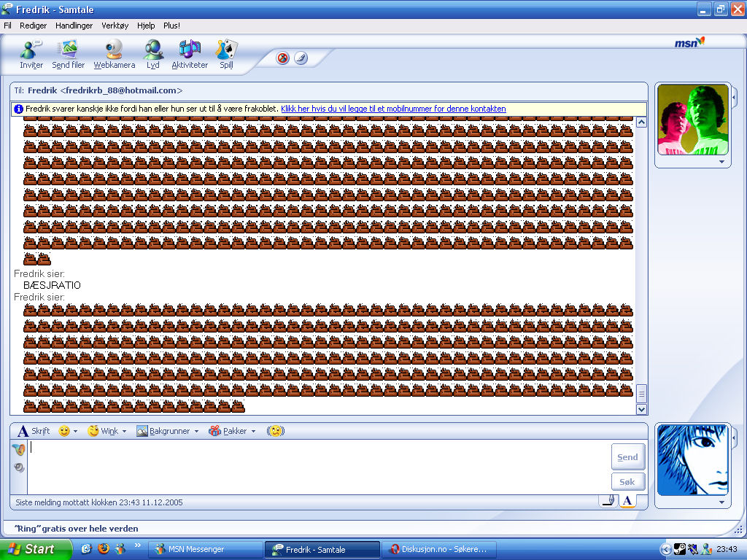This screenshot has width=747, height=560.
Task: Open the Plus! menu
Action: click(x=171, y=26)
